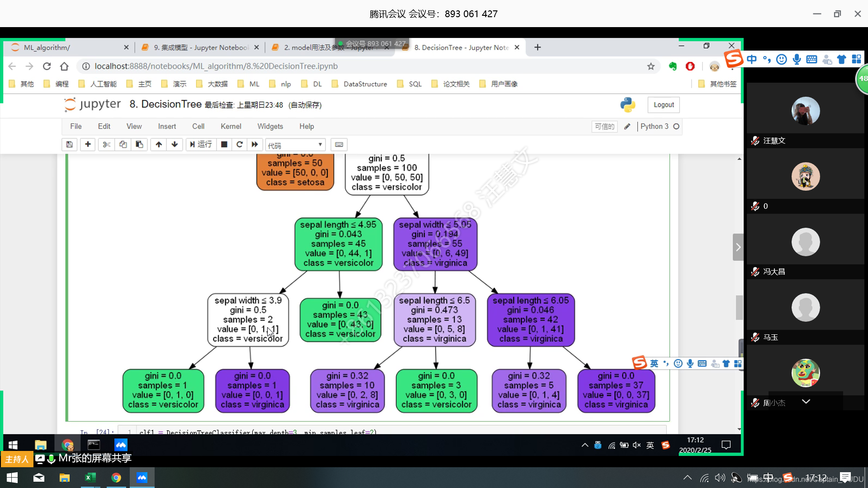Screen dimensions: 868x488
Task: Open Tencent Meeting from bottom taskbar
Action: coord(142,478)
